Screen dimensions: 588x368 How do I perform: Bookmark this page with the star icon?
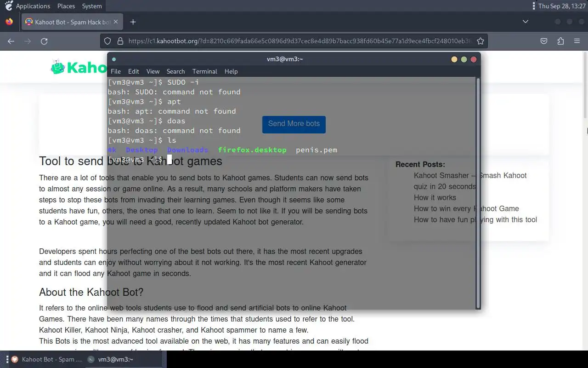(x=481, y=41)
